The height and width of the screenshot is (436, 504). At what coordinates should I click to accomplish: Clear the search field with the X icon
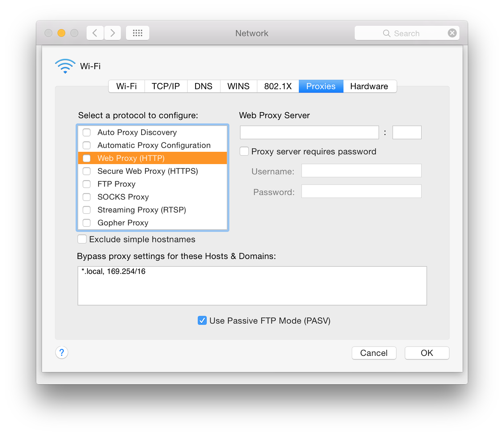click(452, 33)
